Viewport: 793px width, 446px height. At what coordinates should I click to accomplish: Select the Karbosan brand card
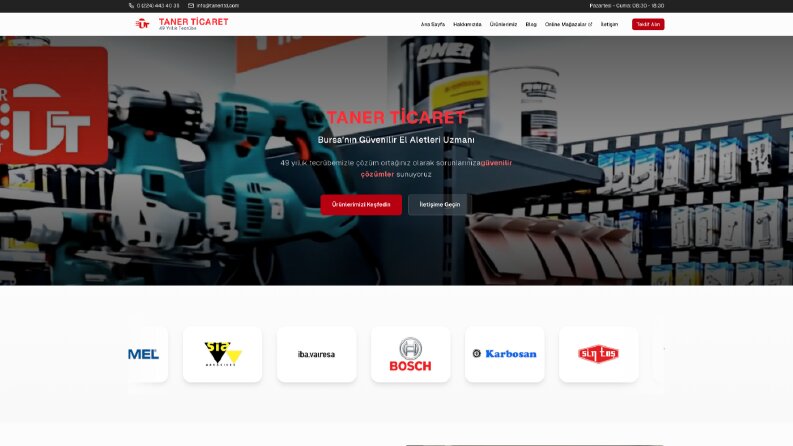point(505,354)
